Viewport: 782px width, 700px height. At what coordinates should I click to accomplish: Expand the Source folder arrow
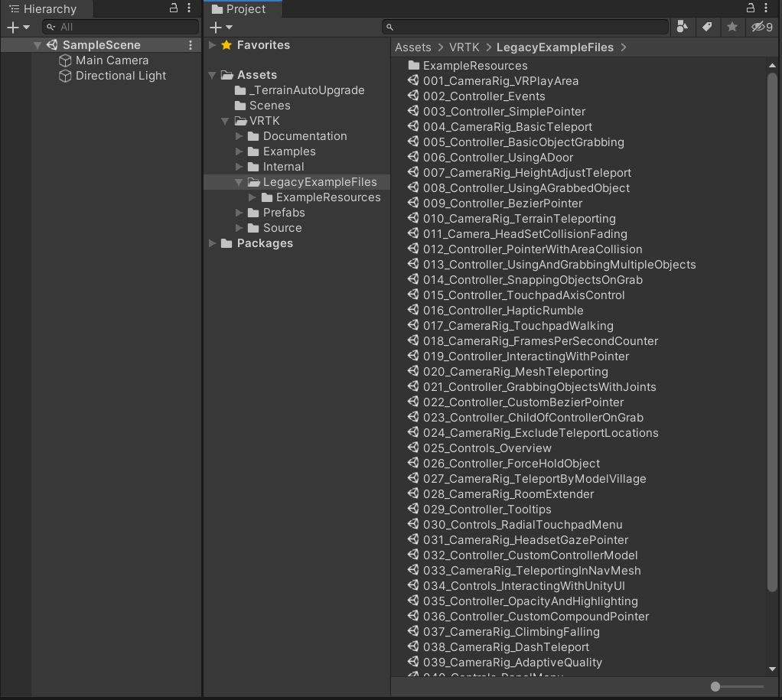pos(239,228)
